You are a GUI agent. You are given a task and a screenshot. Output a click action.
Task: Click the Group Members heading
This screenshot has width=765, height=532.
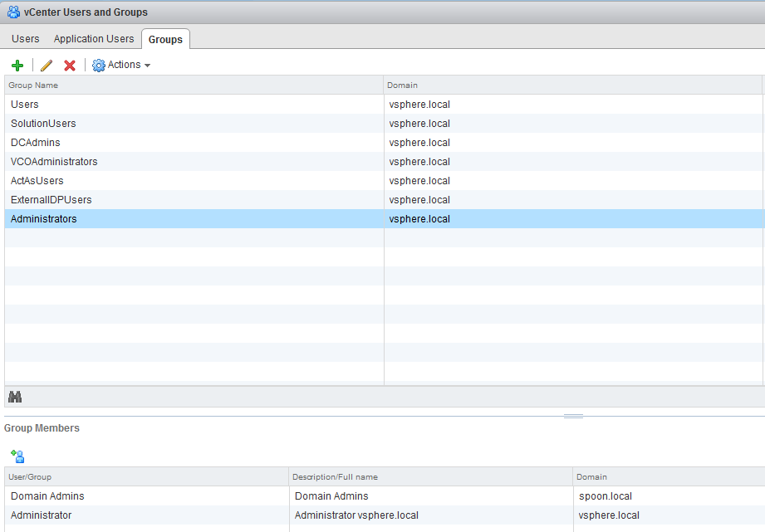pos(42,428)
